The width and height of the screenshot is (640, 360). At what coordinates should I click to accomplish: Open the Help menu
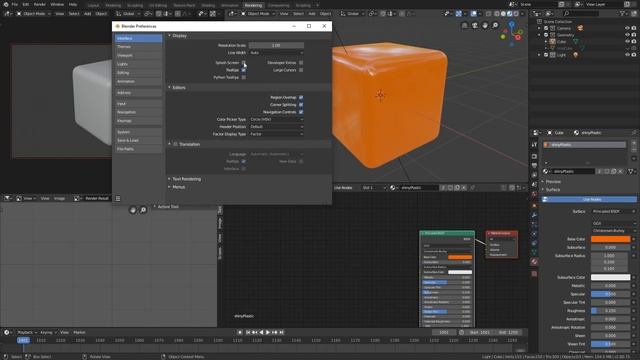tap(73, 4)
